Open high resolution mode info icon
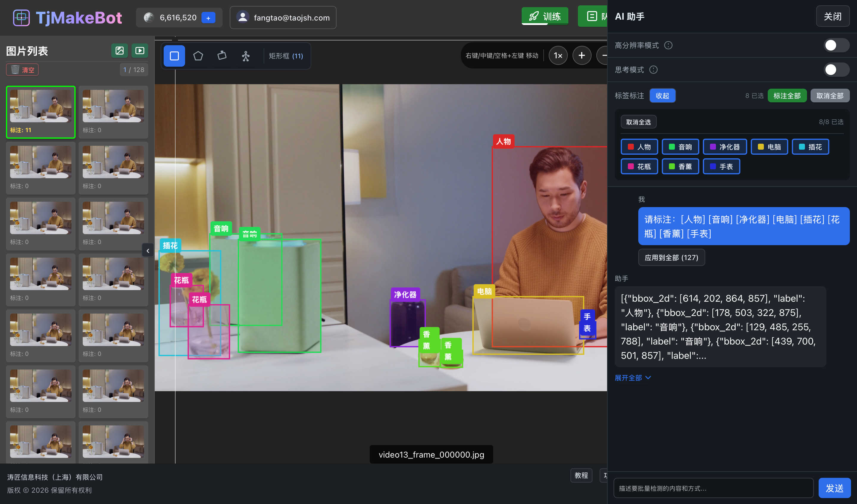Image resolution: width=857 pixels, height=504 pixels. coord(668,45)
